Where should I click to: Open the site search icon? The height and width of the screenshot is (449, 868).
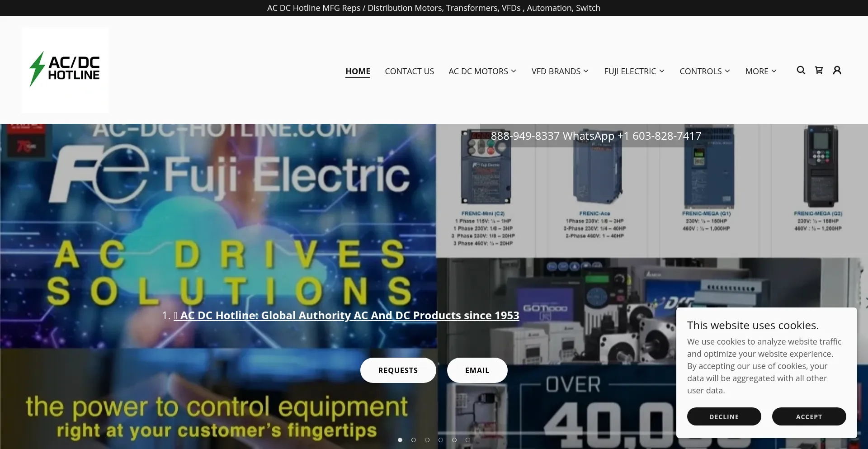point(801,70)
